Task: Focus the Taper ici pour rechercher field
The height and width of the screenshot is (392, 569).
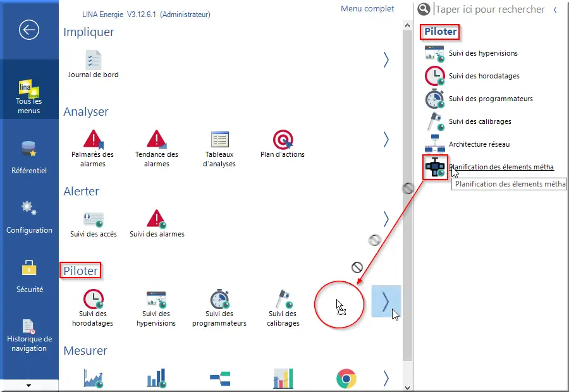Action: [490, 9]
